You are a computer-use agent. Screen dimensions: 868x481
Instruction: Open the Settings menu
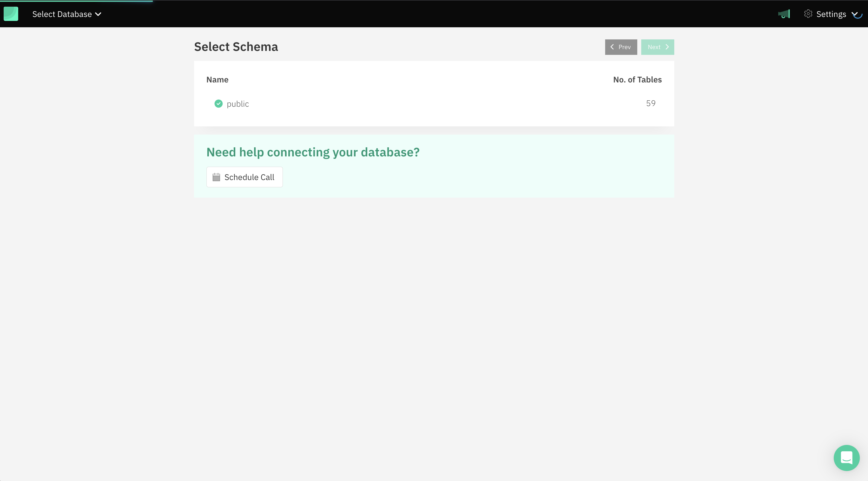click(x=831, y=14)
